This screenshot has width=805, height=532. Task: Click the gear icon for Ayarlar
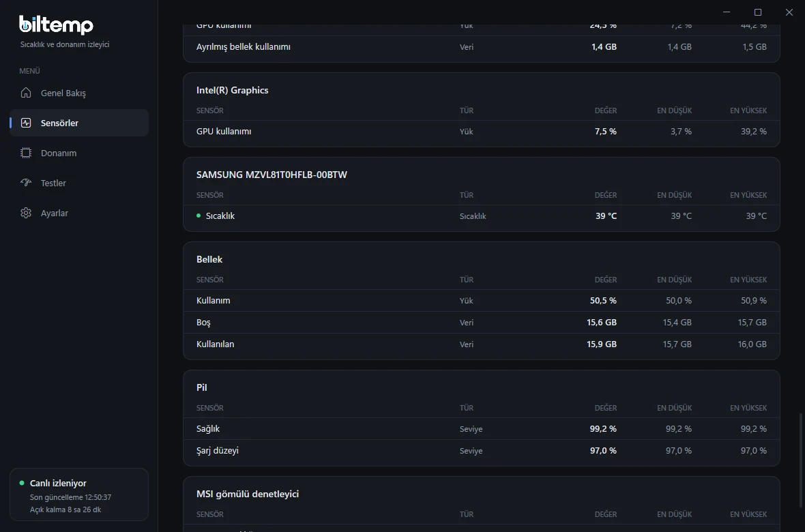tap(26, 213)
